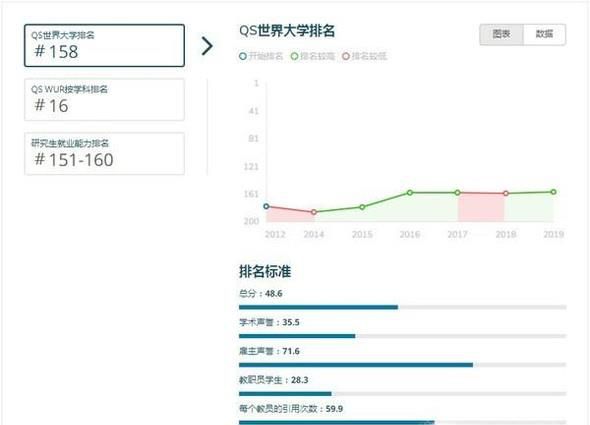Click the 雇主声誉 71.6 progress bar

point(403,365)
